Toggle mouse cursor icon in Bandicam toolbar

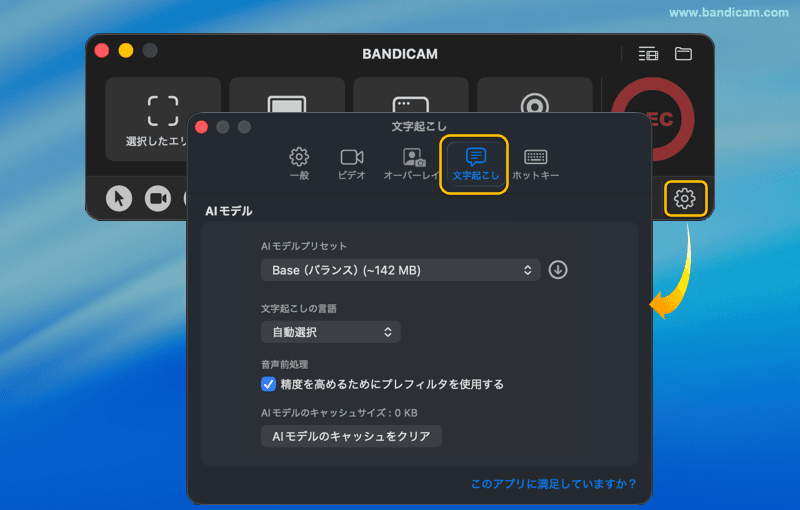pyautogui.click(x=119, y=198)
